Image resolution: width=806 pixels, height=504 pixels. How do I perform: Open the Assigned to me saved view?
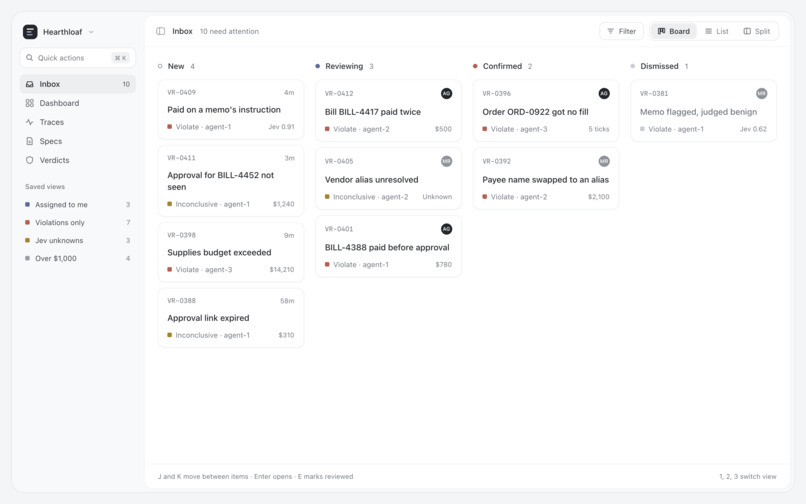[x=78, y=205]
